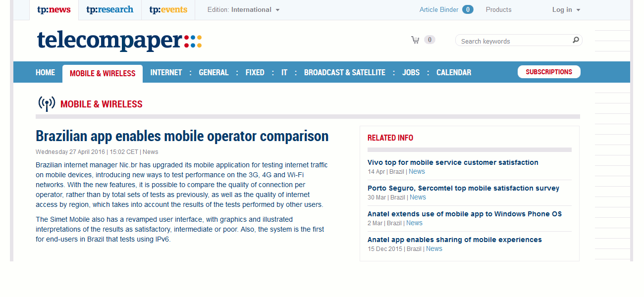Click the SUBSCRIPTIONS button
Screen dimensions: 644x297
(549, 71)
